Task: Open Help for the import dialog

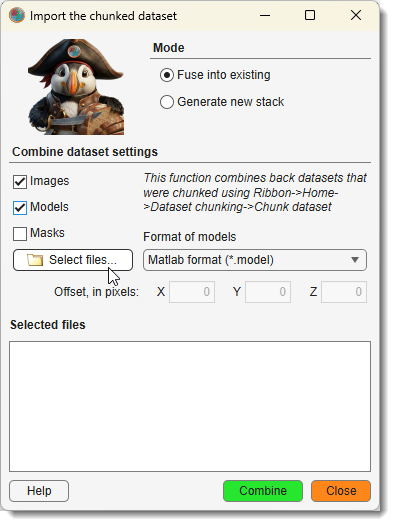Action: pos(39,491)
